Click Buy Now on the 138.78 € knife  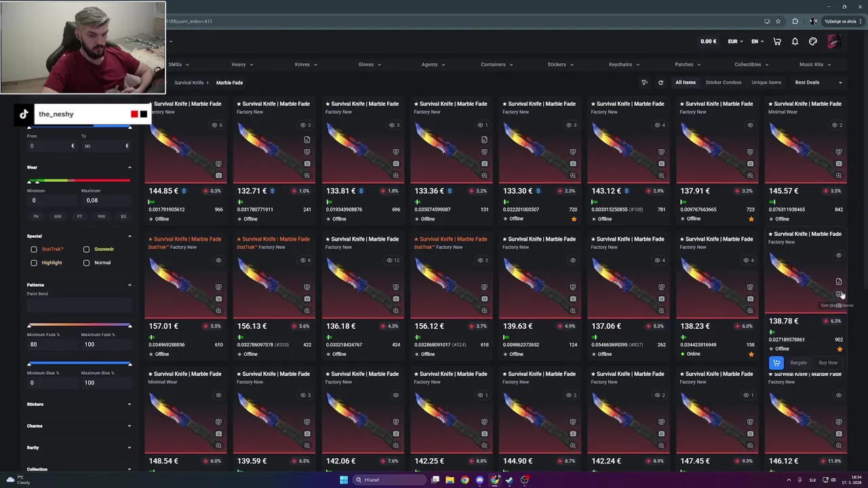828,363
